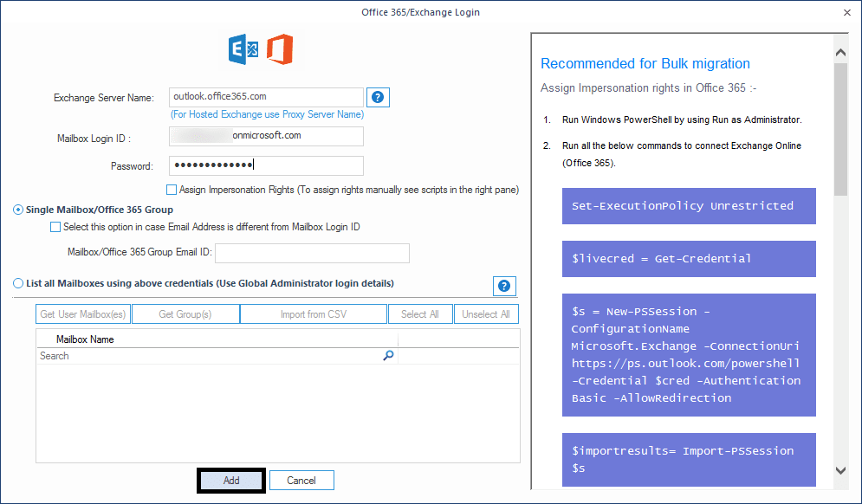Click the Mailbox/Office 365 Group Email ID field
The image size is (862, 504).
(312, 254)
